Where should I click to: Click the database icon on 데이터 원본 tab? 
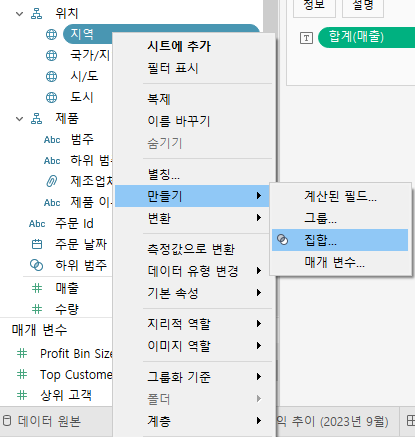[x=7, y=421]
